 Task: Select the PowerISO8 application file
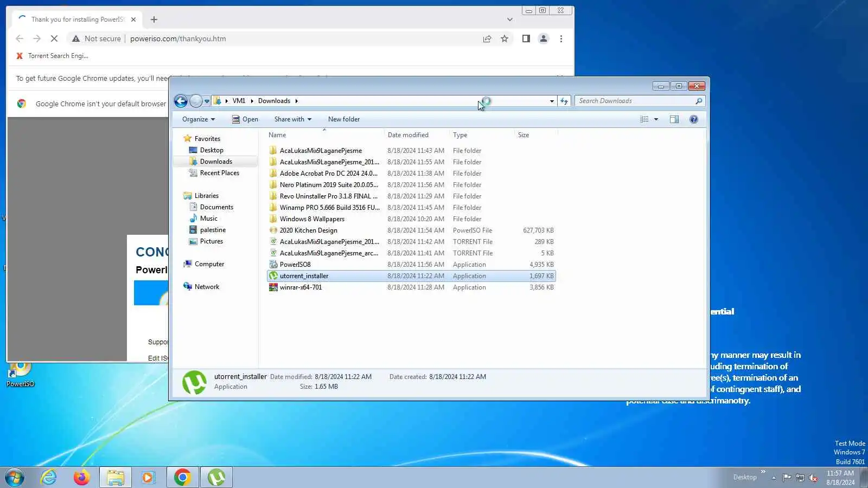(295, 265)
